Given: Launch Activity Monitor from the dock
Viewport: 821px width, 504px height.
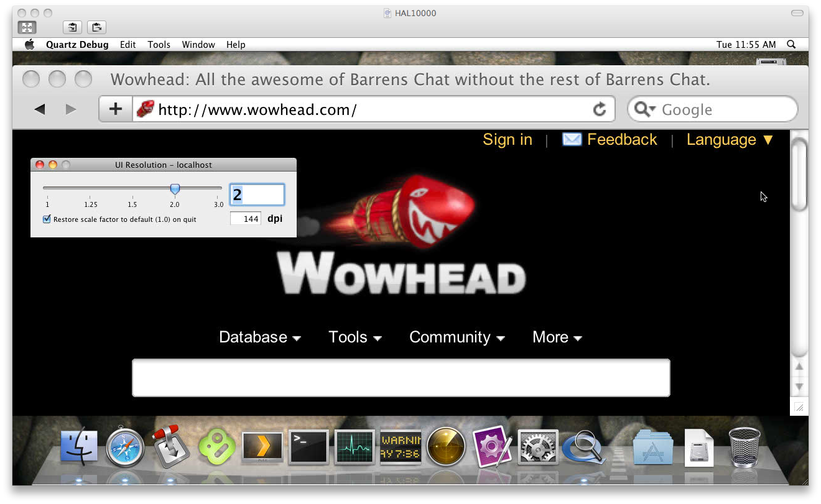Looking at the screenshot, I should click(355, 446).
